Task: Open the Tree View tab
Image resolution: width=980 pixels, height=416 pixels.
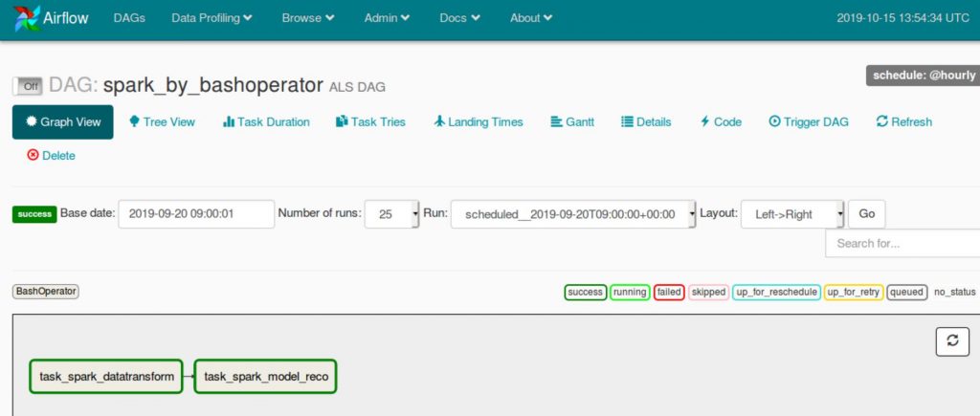Action: coord(162,121)
